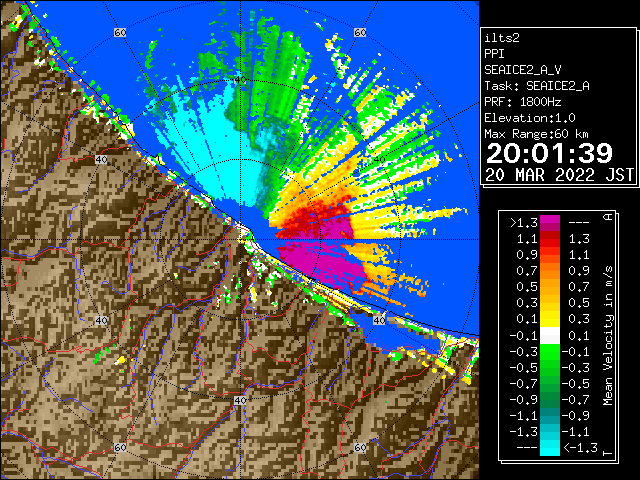Select the 'Elevation:1.0' text
This screenshot has height=480, width=640.
[x=530, y=118]
